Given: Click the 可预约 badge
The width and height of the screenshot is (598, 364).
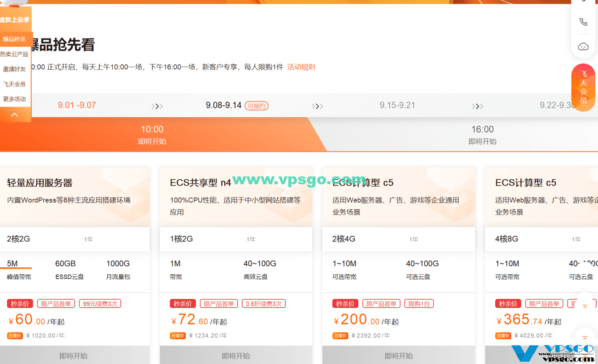Looking at the screenshot, I should point(256,106).
